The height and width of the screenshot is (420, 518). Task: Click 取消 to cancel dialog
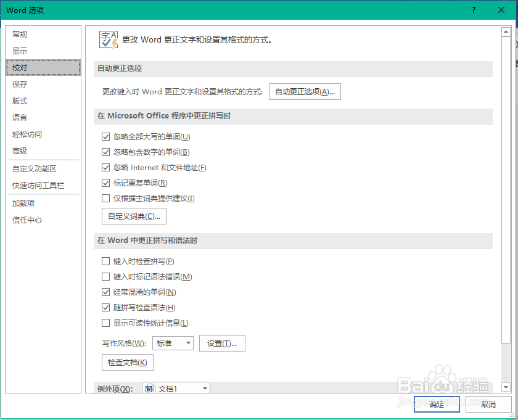coord(488,404)
